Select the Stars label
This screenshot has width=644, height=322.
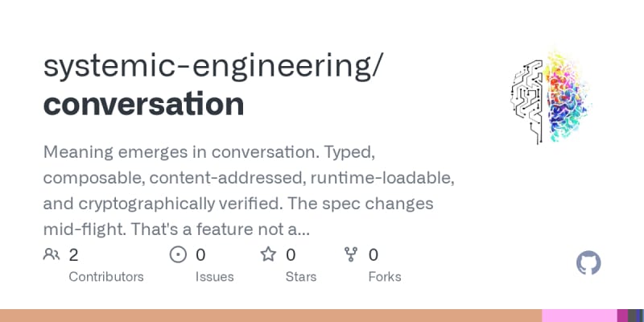(x=299, y=277)
